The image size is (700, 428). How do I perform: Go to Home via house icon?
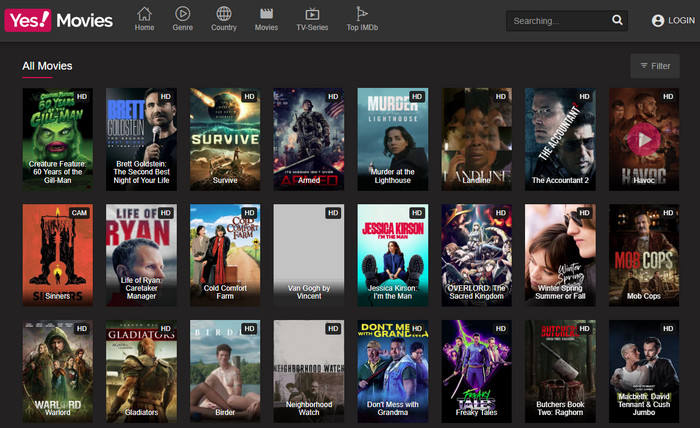pos(144,14)
